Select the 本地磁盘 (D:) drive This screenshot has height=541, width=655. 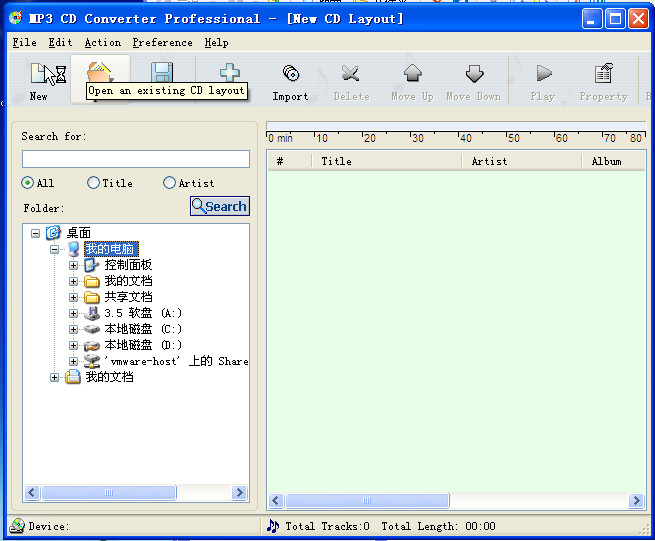[x=143, y=345]
